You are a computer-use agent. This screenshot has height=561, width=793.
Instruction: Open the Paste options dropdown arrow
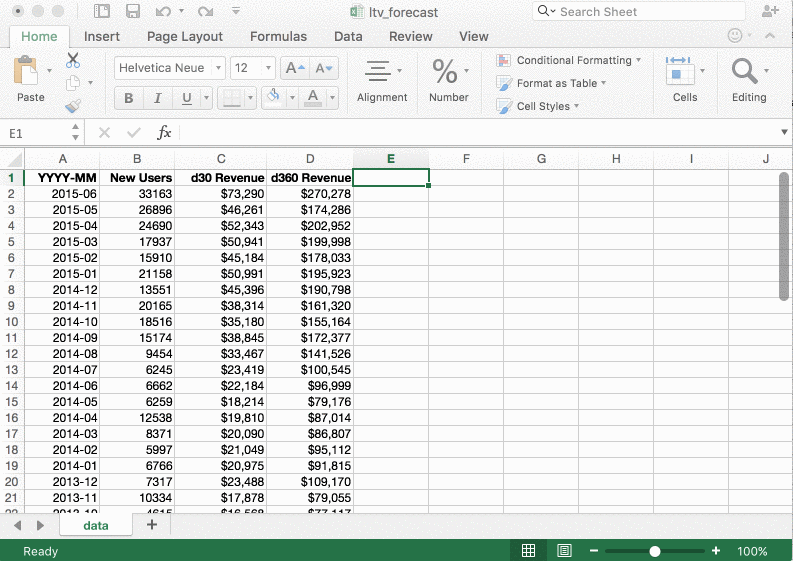50,70
